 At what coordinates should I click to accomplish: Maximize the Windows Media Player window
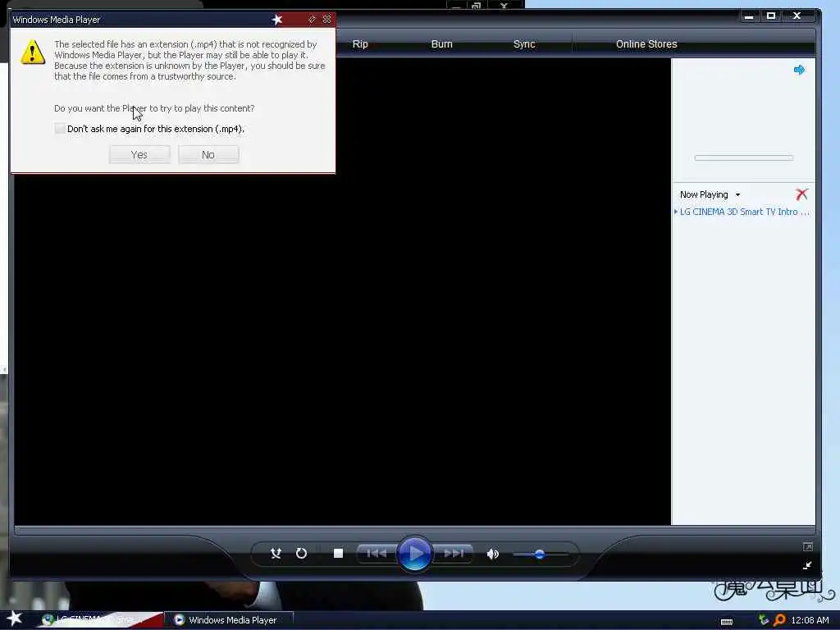(771, 16)
